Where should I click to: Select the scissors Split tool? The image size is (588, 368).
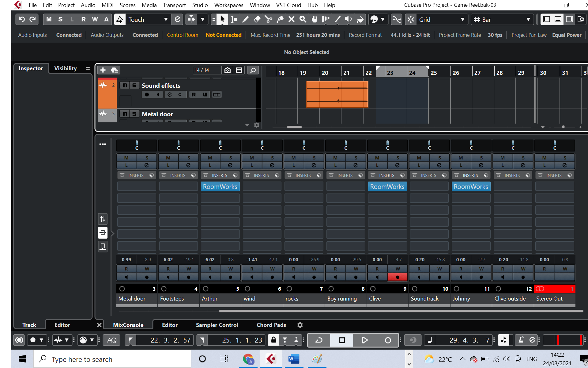click(269, 19)
